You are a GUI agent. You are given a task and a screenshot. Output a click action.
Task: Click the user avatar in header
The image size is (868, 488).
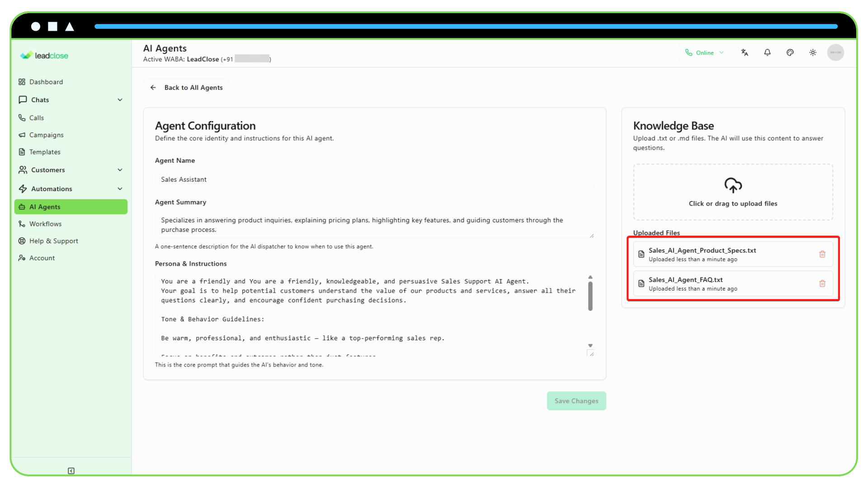tap(835, 52)
